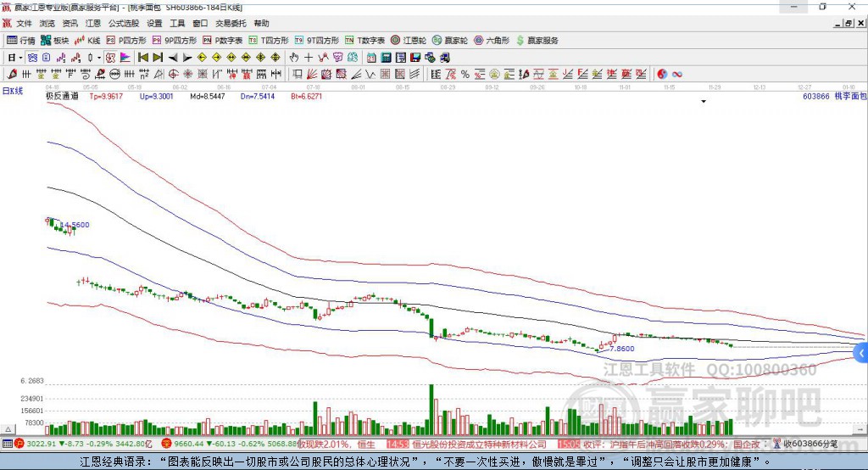Open the 江恩轮 Gann wheel

pos(409,41)
